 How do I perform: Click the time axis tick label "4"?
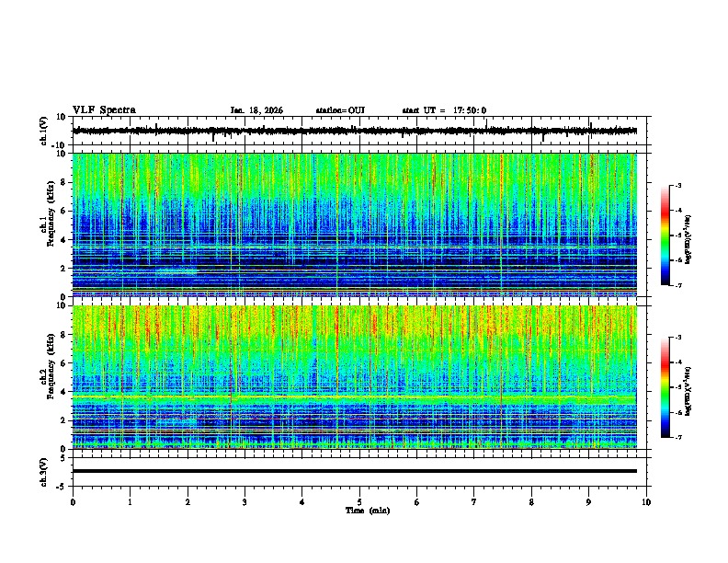(302, 502)
